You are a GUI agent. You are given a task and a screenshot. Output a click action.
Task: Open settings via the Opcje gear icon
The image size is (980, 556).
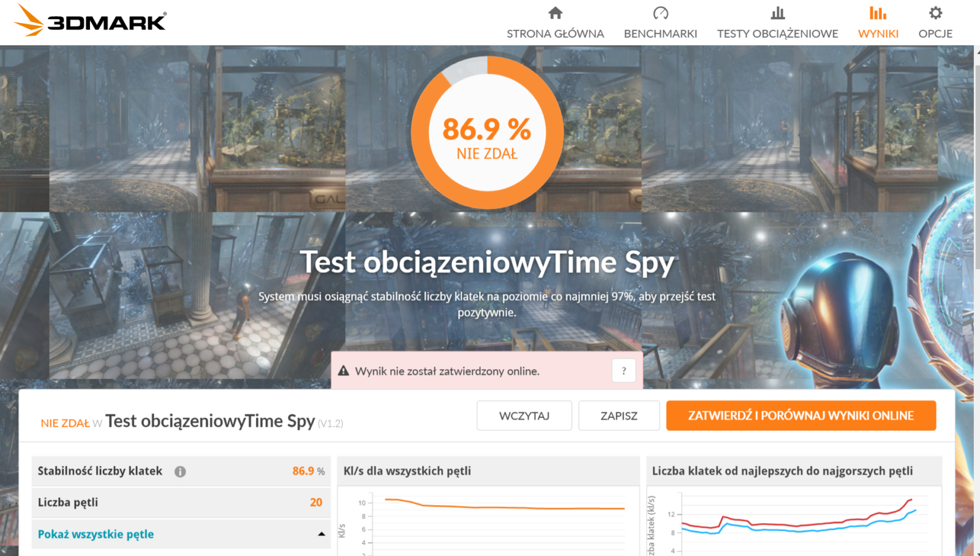tap(935, 13)
